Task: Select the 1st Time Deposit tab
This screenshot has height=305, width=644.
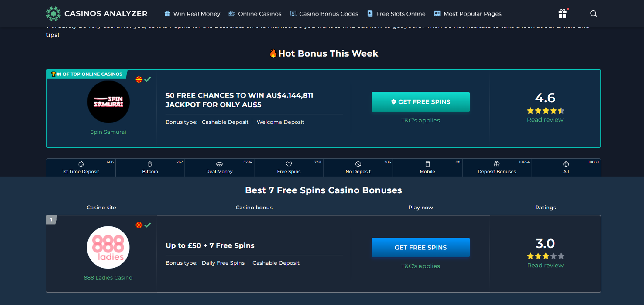Action: coord(81,168)
